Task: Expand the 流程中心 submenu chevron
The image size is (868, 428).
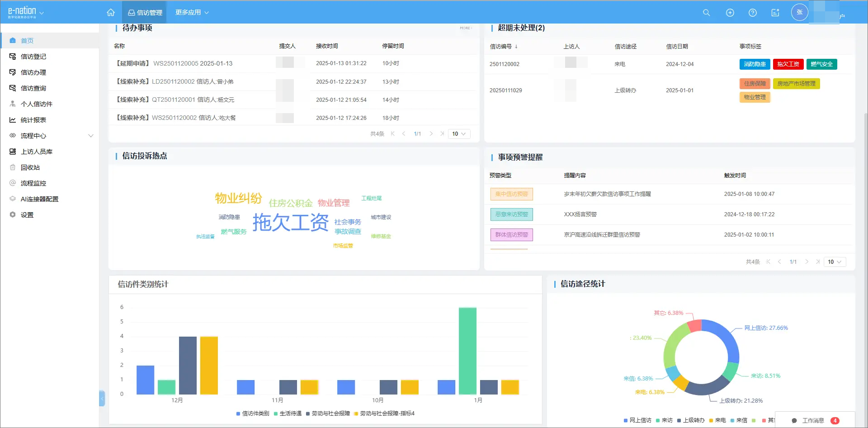Action: [91, 136]
